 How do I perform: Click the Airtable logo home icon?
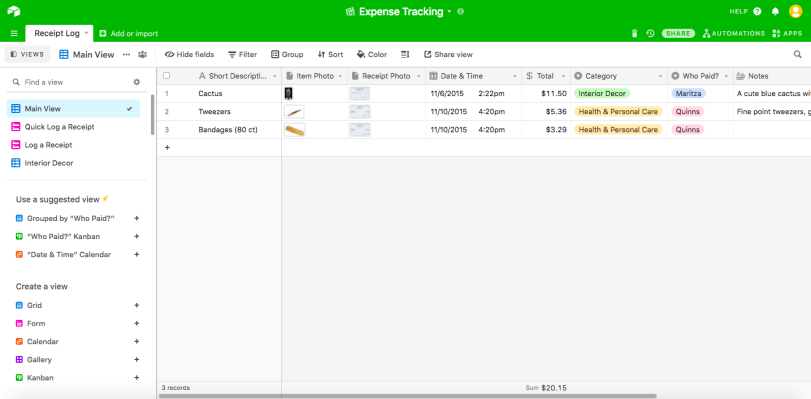point(14,11)
